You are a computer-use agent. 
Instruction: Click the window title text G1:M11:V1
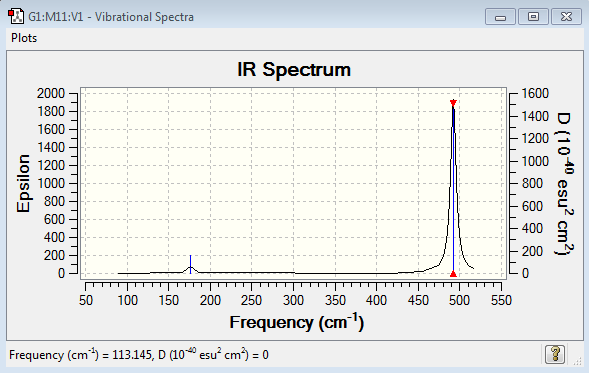tap(56, 17)
